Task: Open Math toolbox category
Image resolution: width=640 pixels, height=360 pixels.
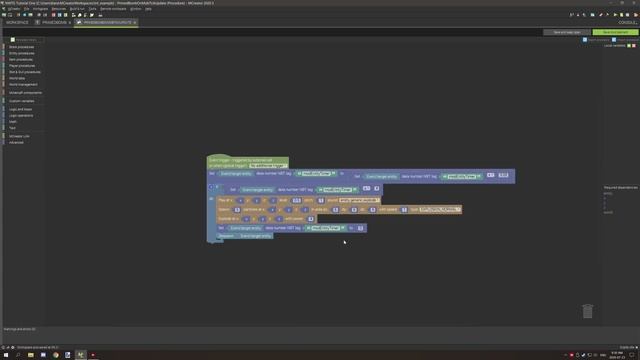Action: point(13,122)
